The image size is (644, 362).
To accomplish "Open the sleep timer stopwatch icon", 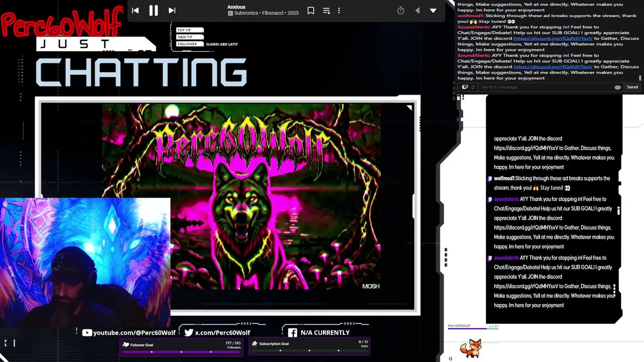I will pyautogui.click(x=400, y=11).
